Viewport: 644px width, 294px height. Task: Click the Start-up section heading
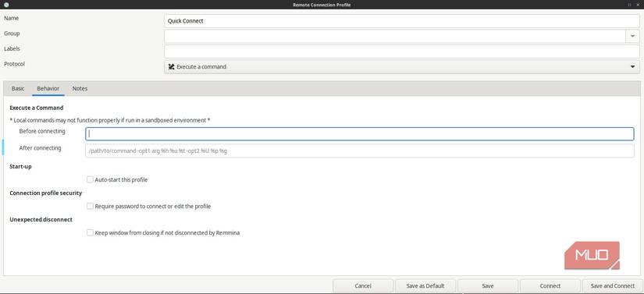[20, 166]
